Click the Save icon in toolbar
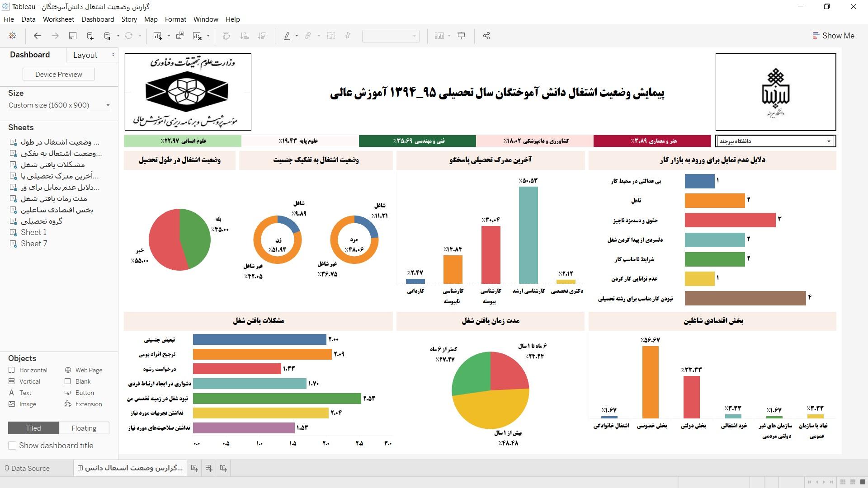868x488 pixels. (x=72, y=36)
